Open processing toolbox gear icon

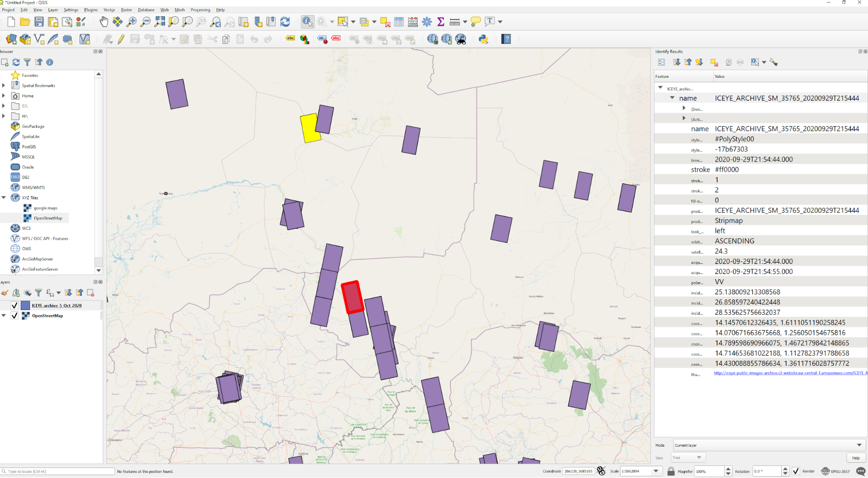[427, 22]
